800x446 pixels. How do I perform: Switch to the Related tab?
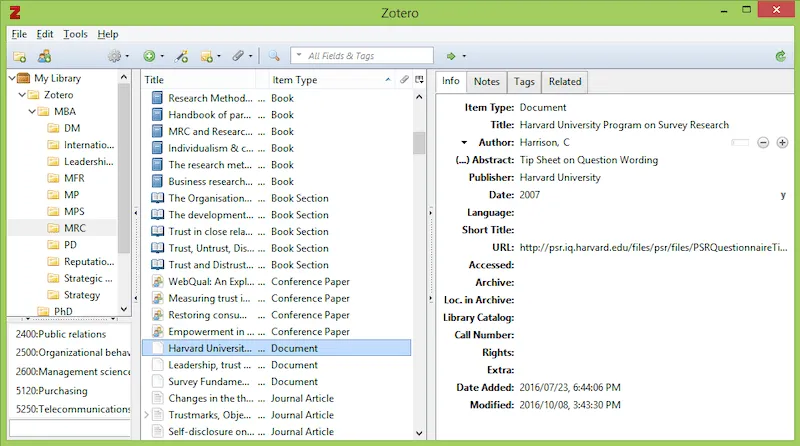click(565, 82)
